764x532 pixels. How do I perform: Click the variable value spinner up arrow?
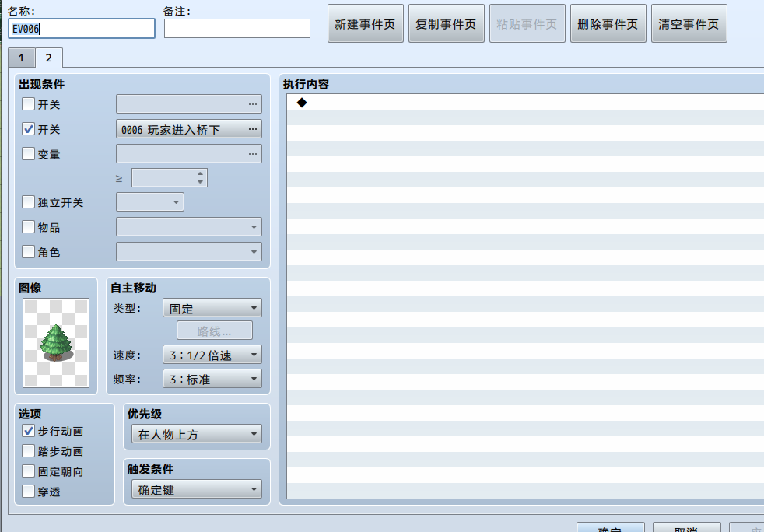pyautogui.click(x=200, y=173)
